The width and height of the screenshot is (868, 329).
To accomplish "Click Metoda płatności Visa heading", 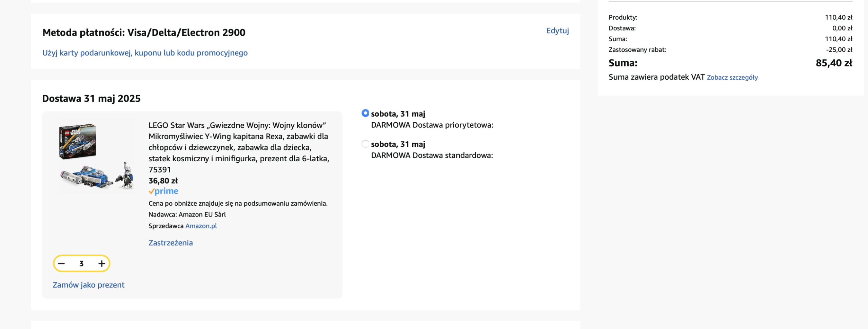I will pyautogui.click(x=144, y=33).
